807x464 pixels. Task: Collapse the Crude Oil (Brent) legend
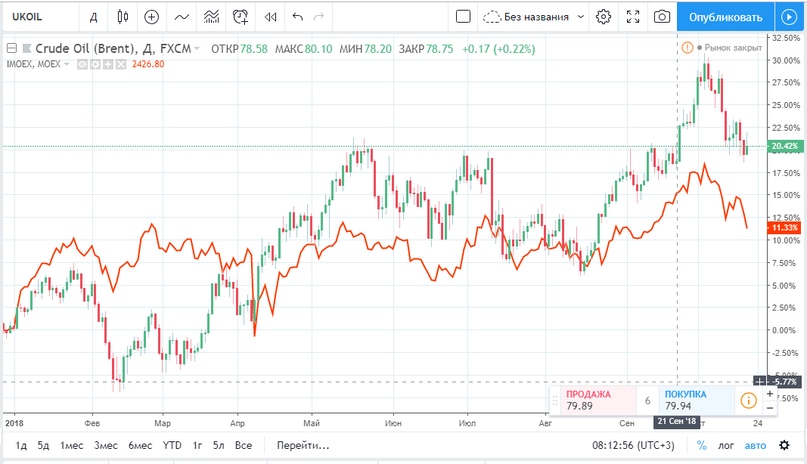pos(11,48)
